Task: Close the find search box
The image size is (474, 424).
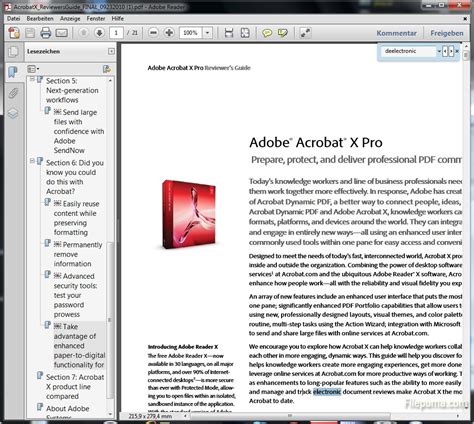Action: 457,51
